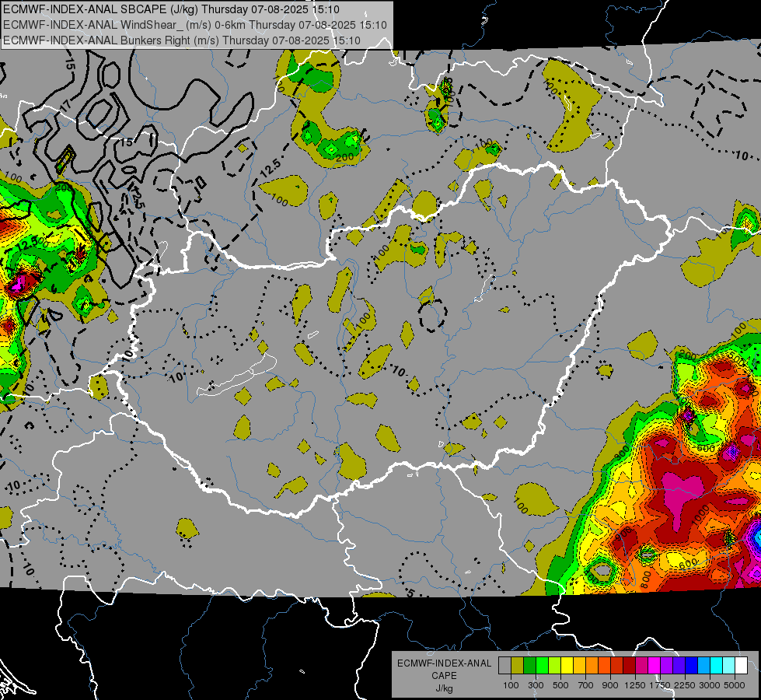Click the legend label 1250
This screenshot has height=700, width=761.
(x=635, y=685)
